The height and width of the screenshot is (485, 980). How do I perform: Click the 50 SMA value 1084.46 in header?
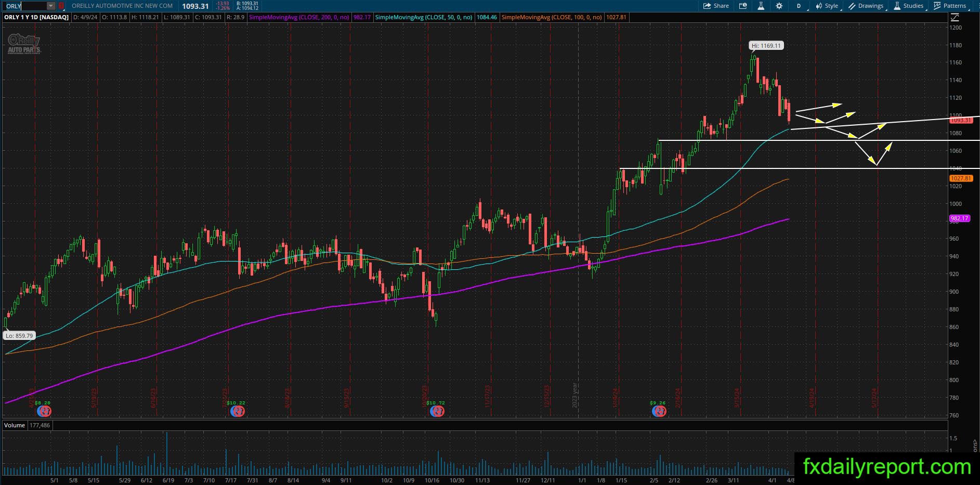click(487, 17)
